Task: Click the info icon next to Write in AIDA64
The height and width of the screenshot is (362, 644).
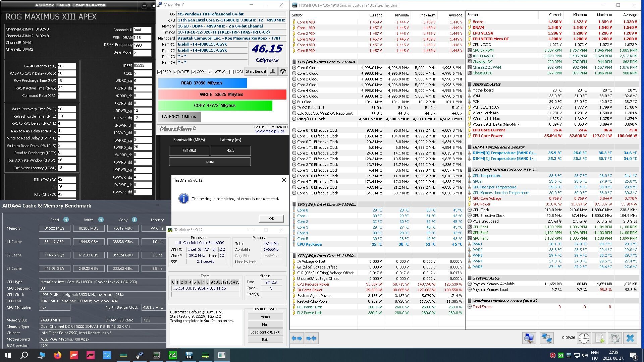Action: tap(101, 220)
